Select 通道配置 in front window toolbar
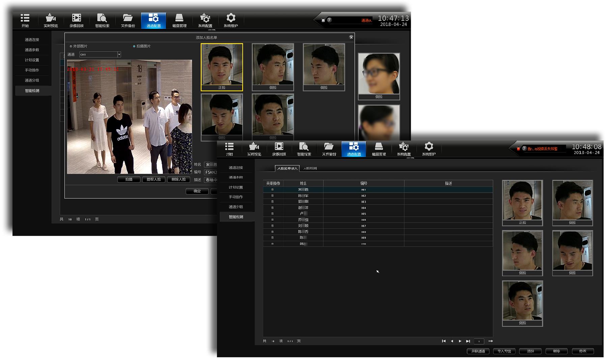 pos(354,149)
